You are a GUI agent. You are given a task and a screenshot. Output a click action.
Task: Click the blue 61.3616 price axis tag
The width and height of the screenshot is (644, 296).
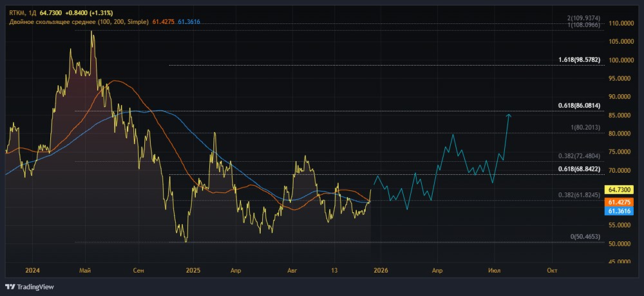tap(621, 211)
